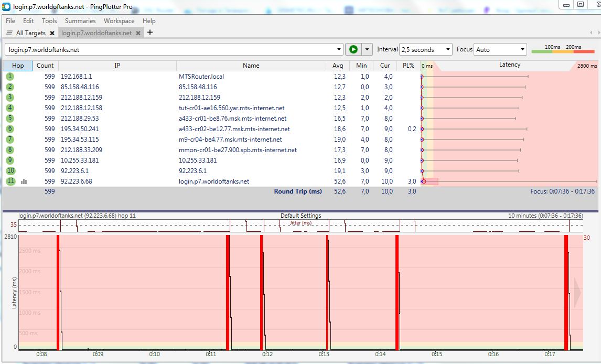Expand the target address dropdown

point(340,50)
